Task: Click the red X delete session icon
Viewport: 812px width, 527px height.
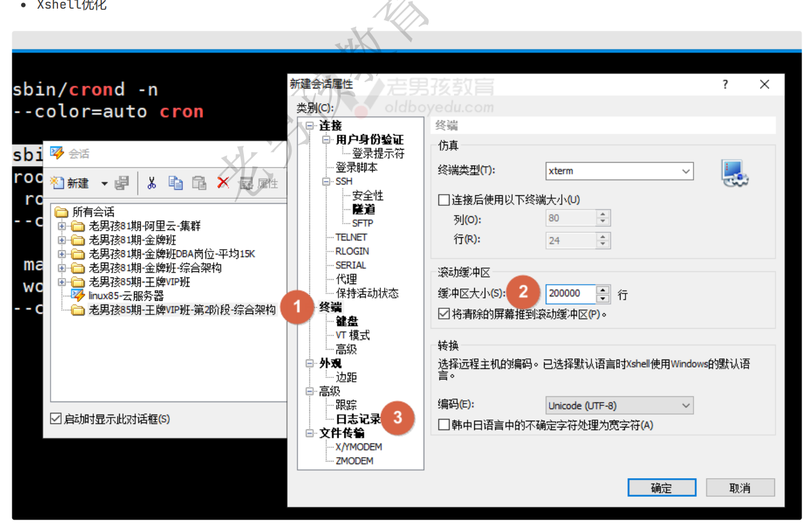Action: coord(223,182)
